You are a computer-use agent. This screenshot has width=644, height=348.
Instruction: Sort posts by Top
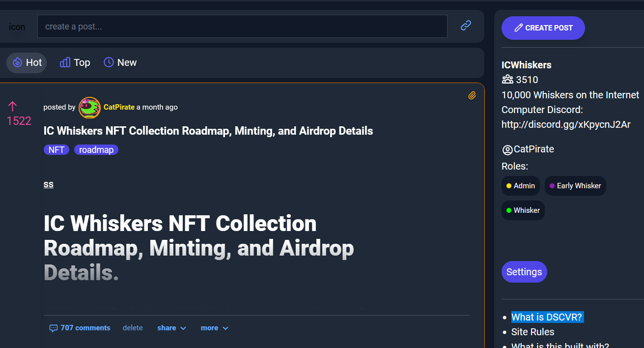click(x=75, y=63)
